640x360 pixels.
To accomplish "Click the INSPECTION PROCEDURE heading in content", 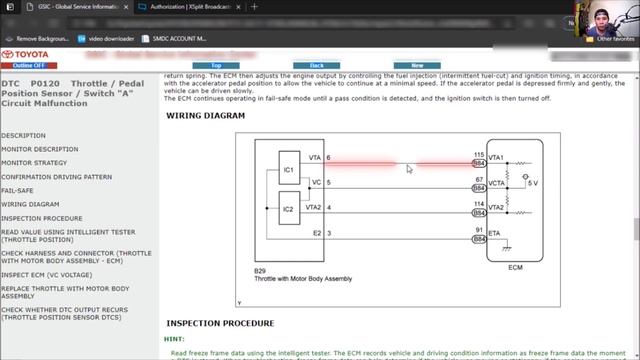I will pyautogui.click(x=220, y=323).
